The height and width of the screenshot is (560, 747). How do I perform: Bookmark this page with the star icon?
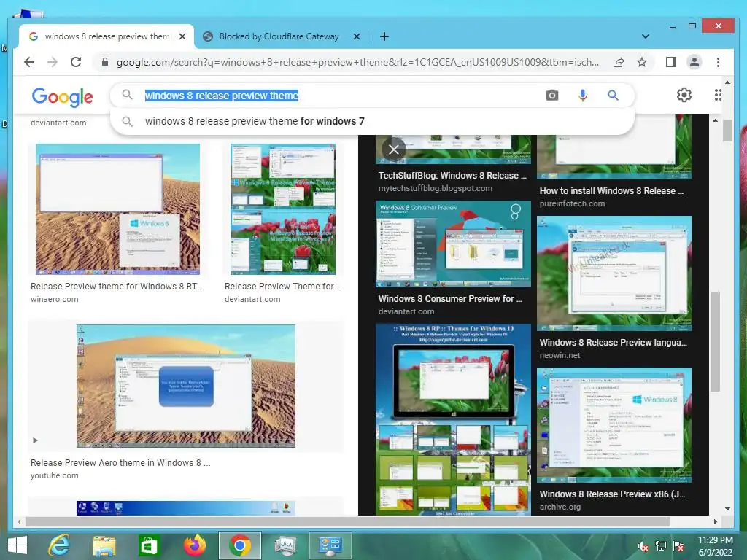(x=642, y=62)
